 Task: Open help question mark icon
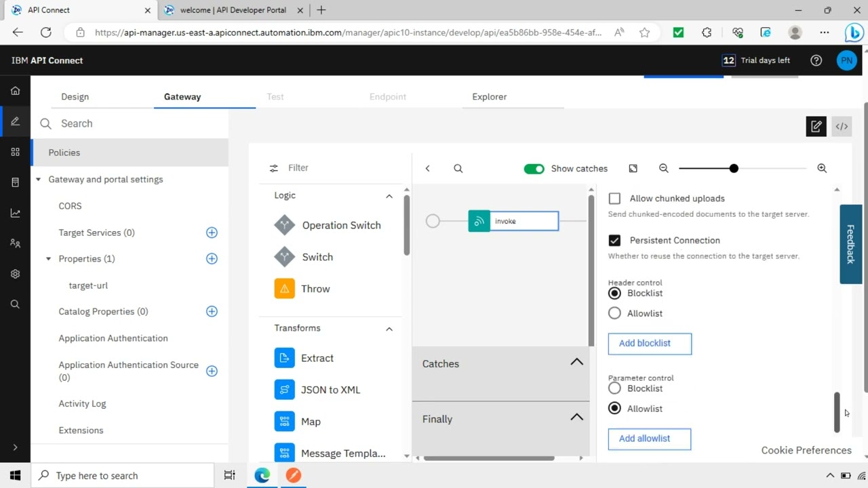coord(816,60)
